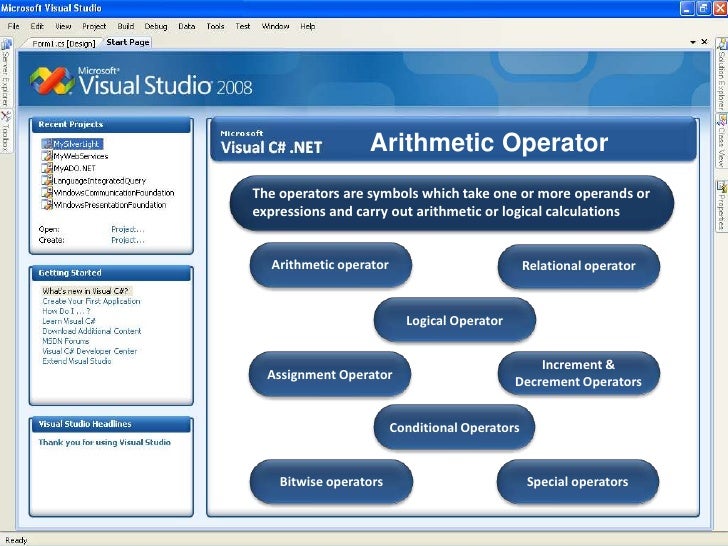The width and height of the screenshot is (728, 546).
Task: Click the Learn Visual C# link
Action: [69, 321]
